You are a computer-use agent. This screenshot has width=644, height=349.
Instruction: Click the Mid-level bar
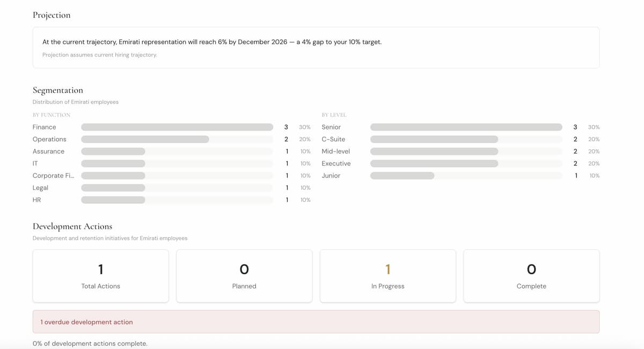(x=466, y=151)
